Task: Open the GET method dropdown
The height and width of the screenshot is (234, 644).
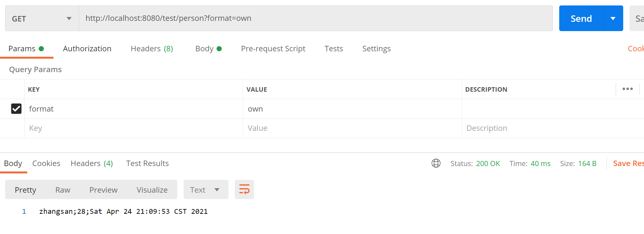Action: pyautogui.click(x=42, y=19)
